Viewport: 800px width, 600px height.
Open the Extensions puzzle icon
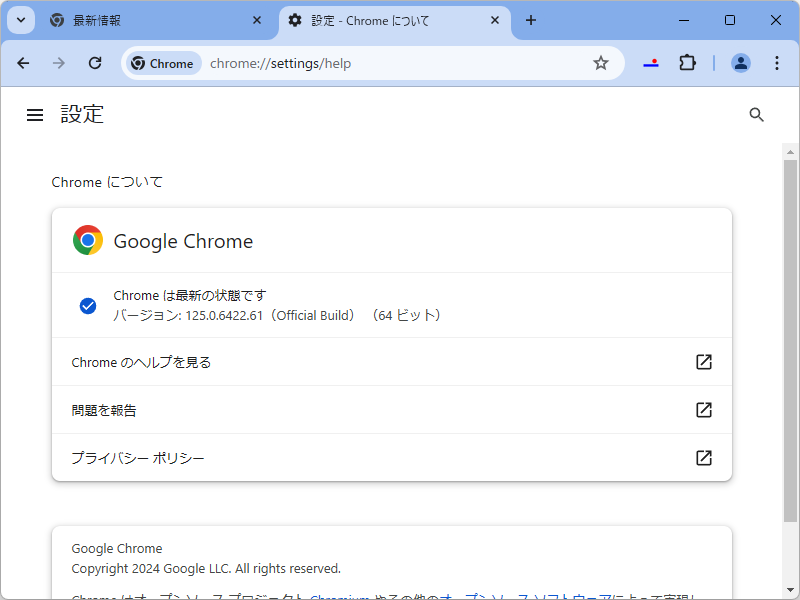[687, 62]
